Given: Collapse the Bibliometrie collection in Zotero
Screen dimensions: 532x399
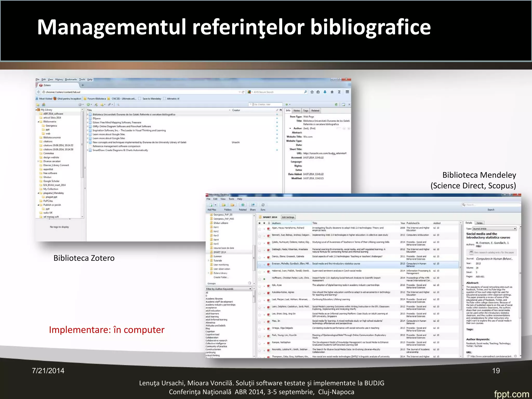Looking at the screenshot, I should (x=38, y=122).
